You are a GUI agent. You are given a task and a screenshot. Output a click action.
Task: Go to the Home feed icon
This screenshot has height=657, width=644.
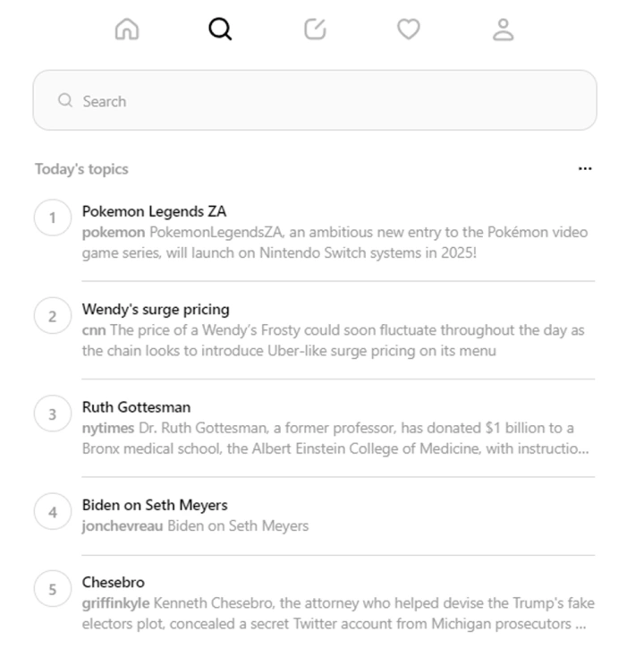coord(127,30)
